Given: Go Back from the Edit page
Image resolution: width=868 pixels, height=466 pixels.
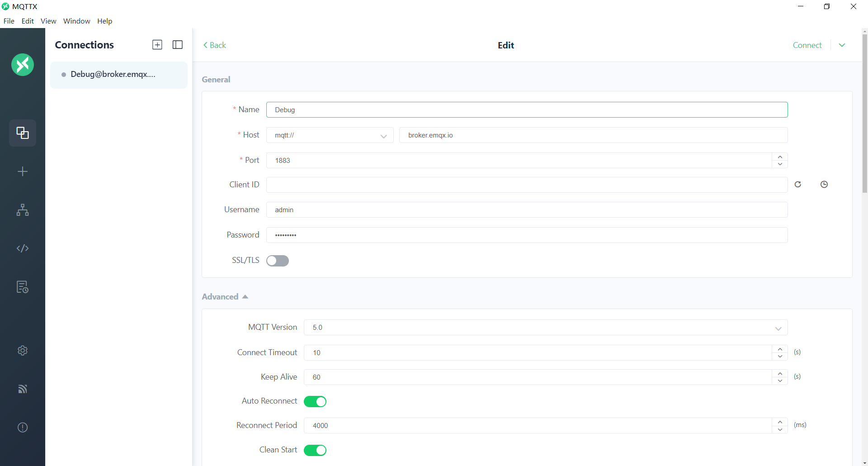Looking at the screenshot, I should [215, 45].
